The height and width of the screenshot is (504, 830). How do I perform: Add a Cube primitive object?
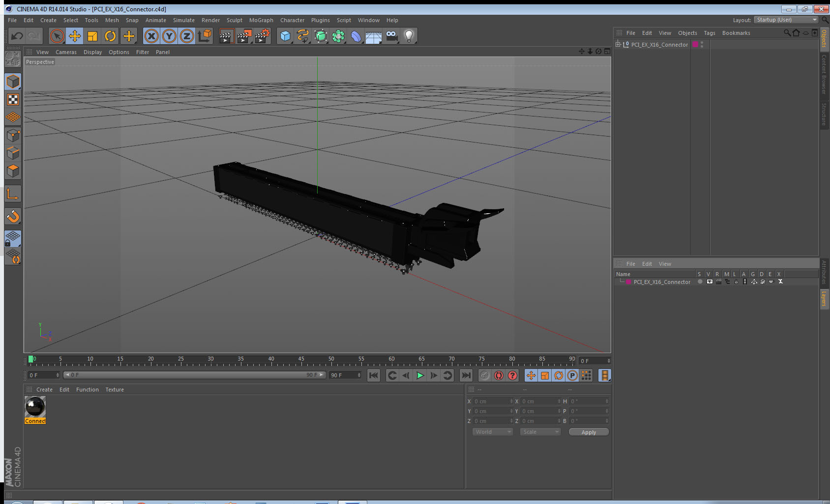coord(285,36)
